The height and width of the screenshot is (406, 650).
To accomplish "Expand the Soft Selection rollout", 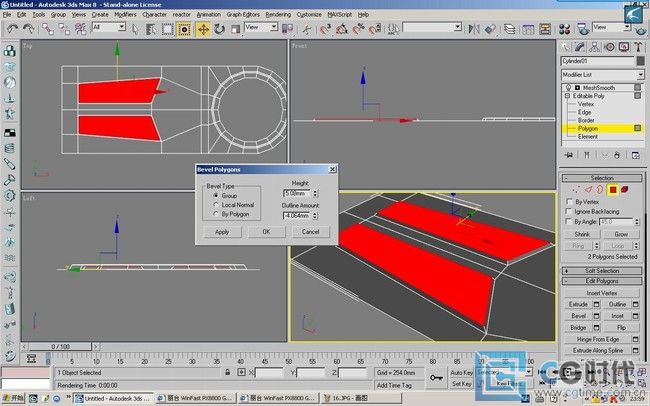I will tap(602, 271).
